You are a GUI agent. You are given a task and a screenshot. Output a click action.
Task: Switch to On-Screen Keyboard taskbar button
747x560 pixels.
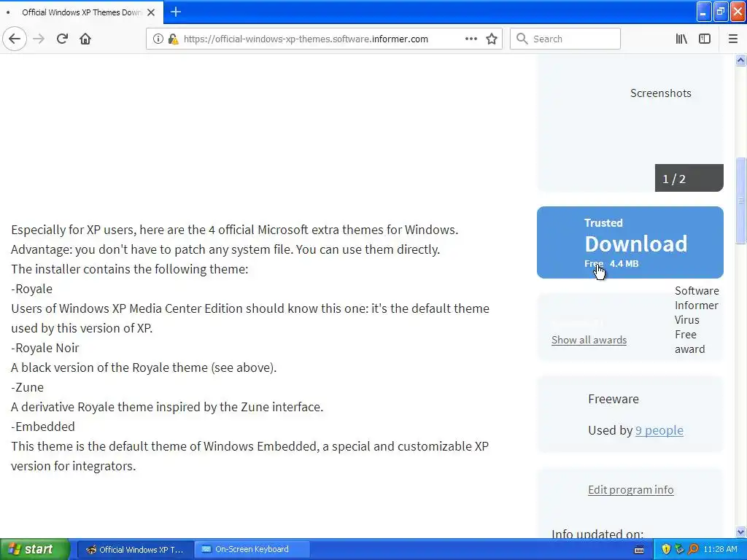click(252, 550)
